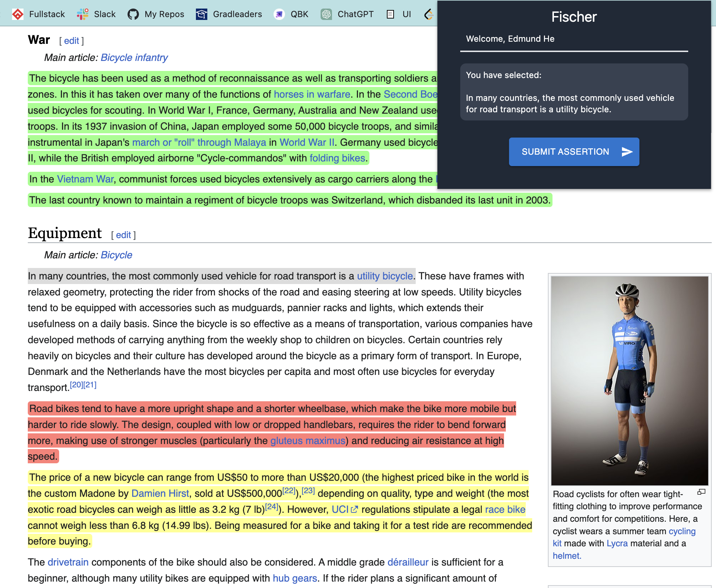Enlarge the cyclist image via caption icon
The width and height of the screenshot is (716, 588).
click(x=701, y=492)
